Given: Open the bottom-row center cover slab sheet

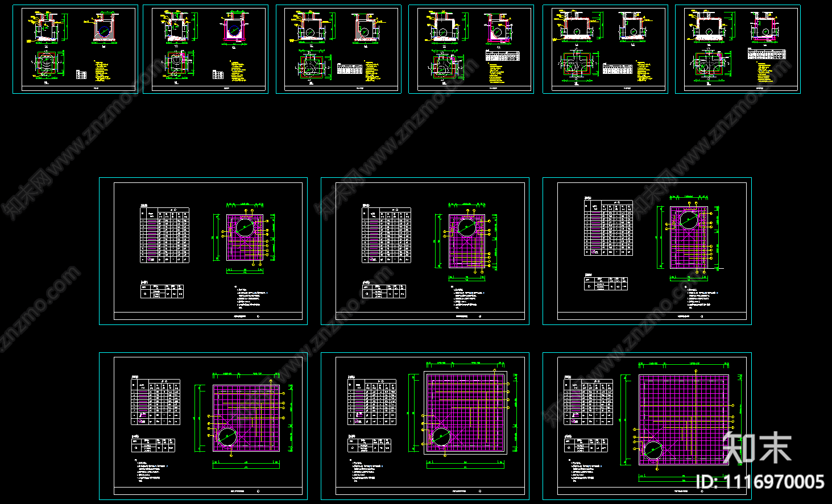Looking at the screenshot, I should tap(425, 426).
